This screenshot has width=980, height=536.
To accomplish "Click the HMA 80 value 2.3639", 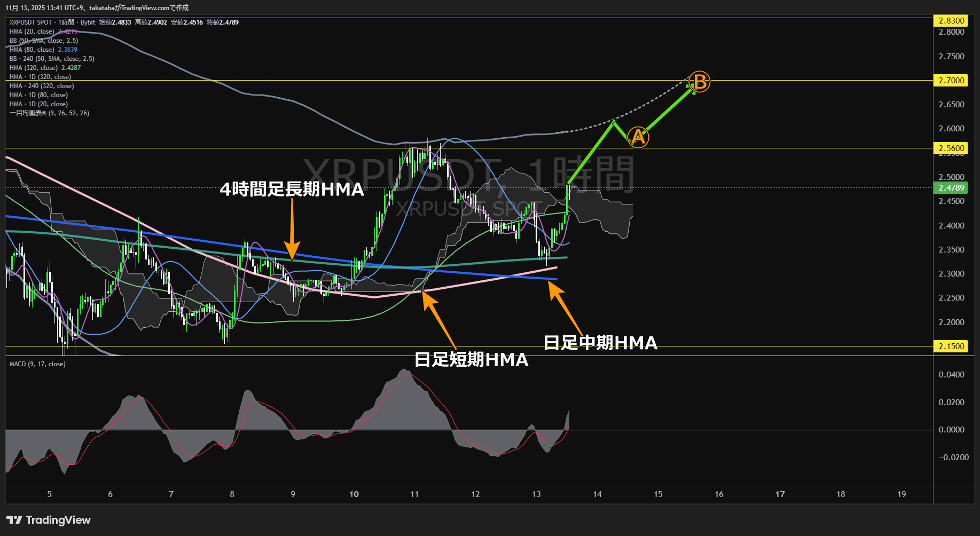I will pos(68,50).
